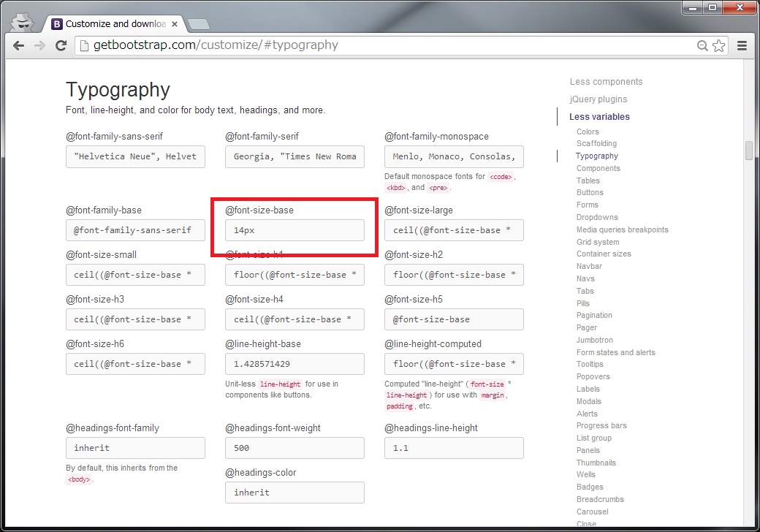Image resolution: width=760 pixels, height=532 pixels.
Task: Click the forward navigation arrow
Action: pos(39,45)
